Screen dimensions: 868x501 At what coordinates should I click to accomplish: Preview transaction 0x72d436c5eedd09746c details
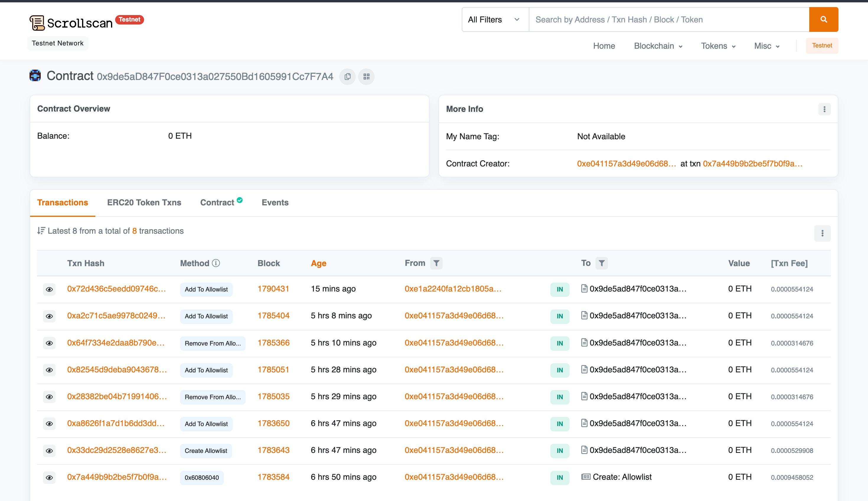click(x=49, y=289)
